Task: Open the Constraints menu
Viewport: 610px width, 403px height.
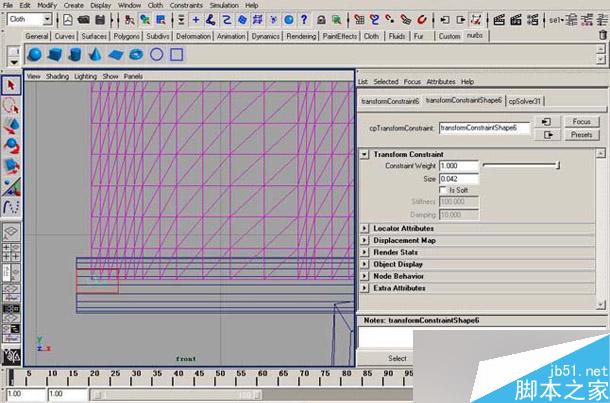Action: [x=186, y=5]
